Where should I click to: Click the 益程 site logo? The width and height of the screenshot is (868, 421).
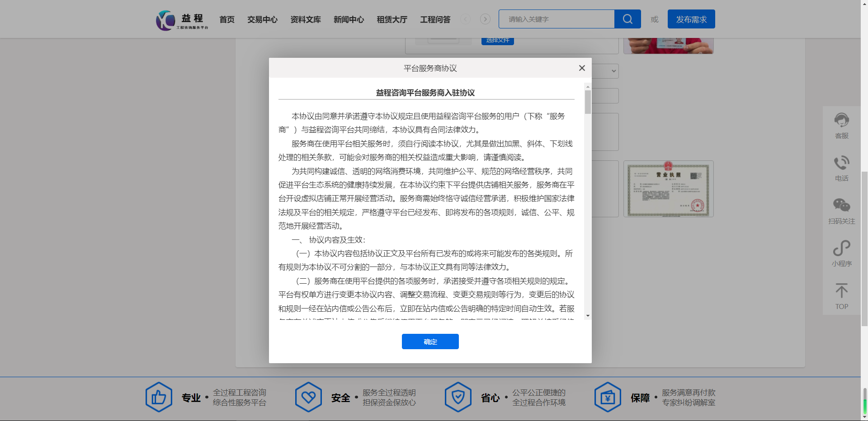coord(182,20)
